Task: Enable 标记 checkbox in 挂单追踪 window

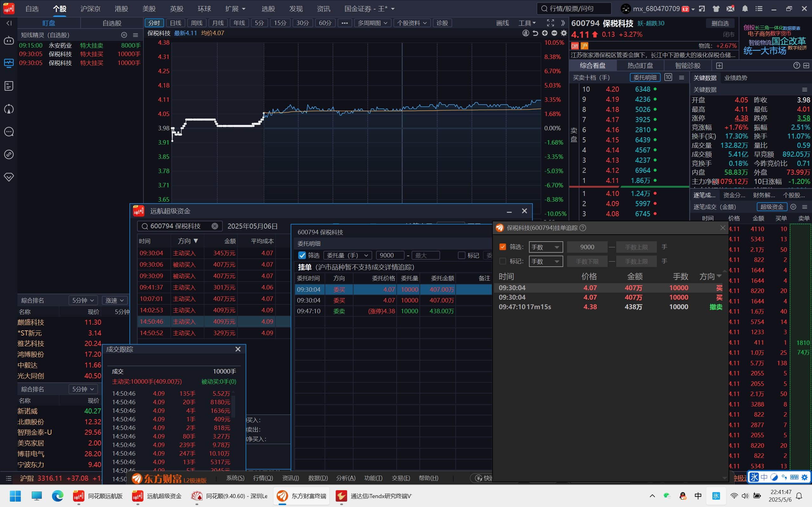Action: coord(502,261)
